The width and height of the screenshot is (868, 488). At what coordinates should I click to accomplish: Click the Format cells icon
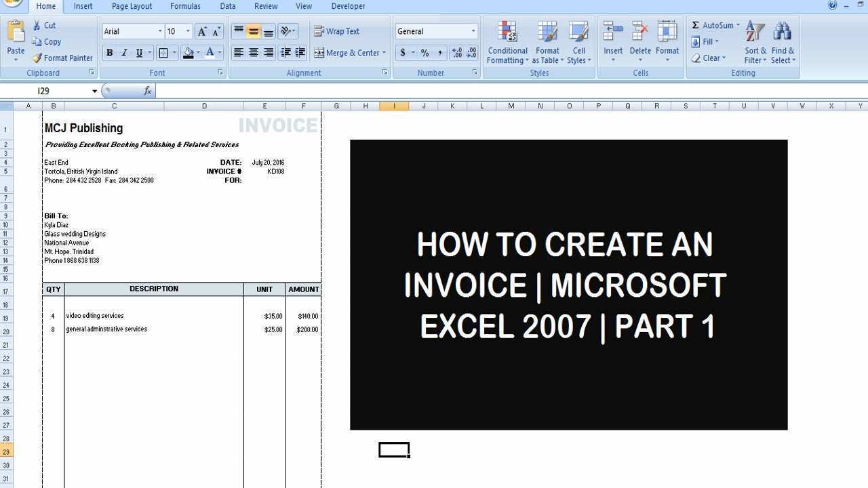click(x=667, y=33)
